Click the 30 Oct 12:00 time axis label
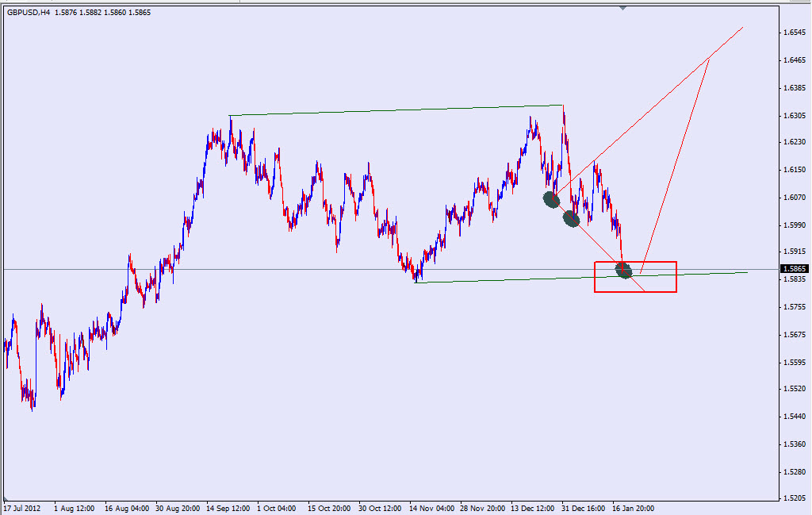The height and width of the screenshot is (515, 812). pos(380,509)
